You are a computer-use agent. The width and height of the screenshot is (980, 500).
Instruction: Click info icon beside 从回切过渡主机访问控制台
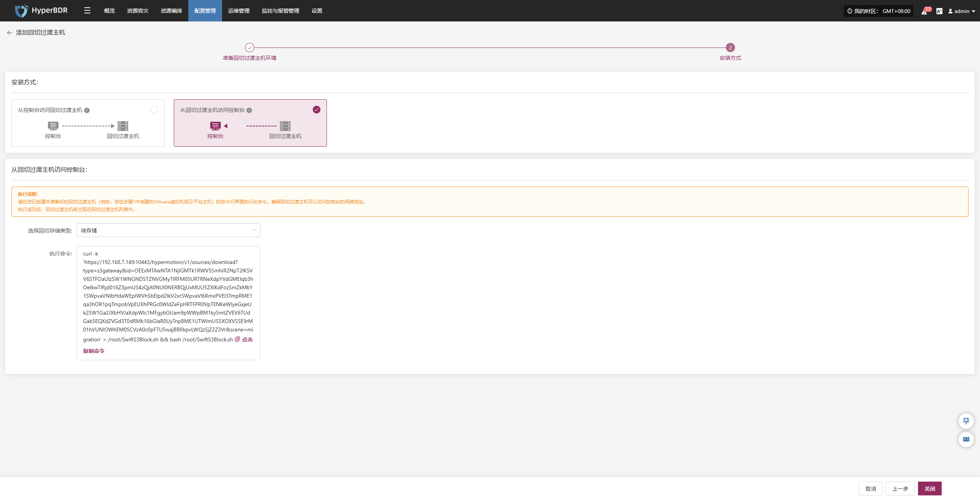(249, 110)
